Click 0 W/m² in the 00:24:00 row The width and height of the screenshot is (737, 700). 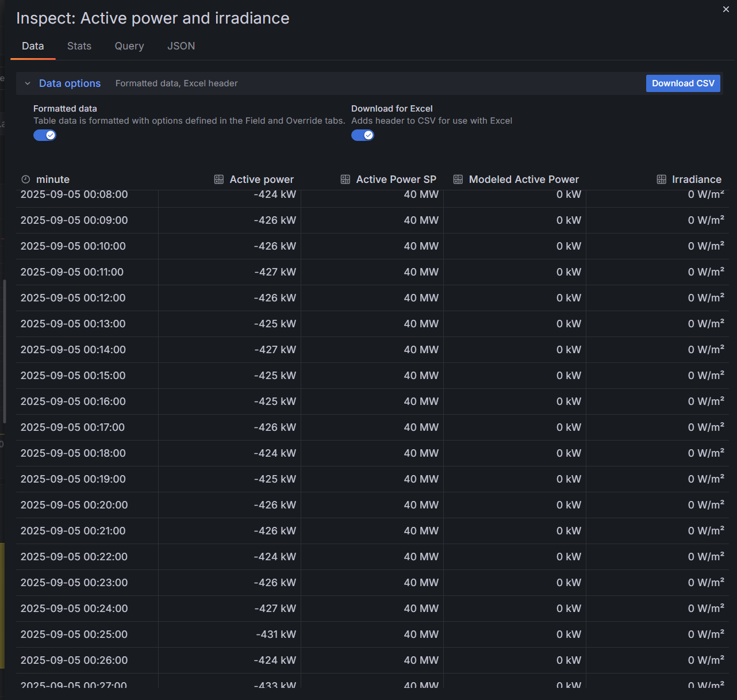tap(706, 609)
